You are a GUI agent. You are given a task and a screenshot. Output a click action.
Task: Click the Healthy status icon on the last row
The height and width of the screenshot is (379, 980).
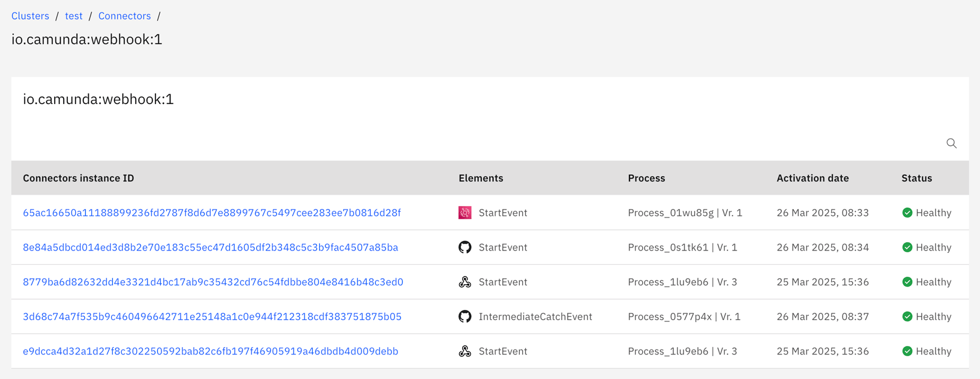point(907,351)
